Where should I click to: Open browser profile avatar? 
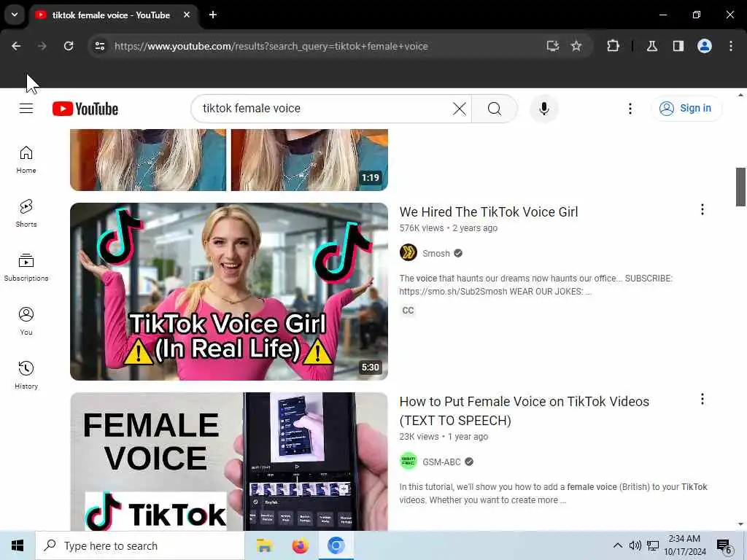[x=705, y=46]
